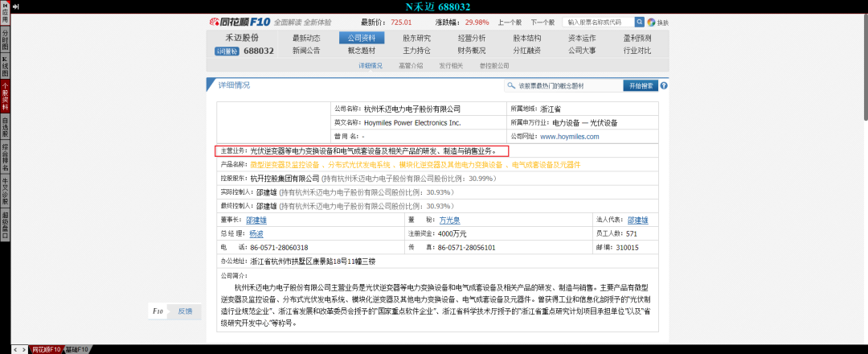
Task: Click the colorful skin-change (换肤) icon
Action: tap(651, 23)
